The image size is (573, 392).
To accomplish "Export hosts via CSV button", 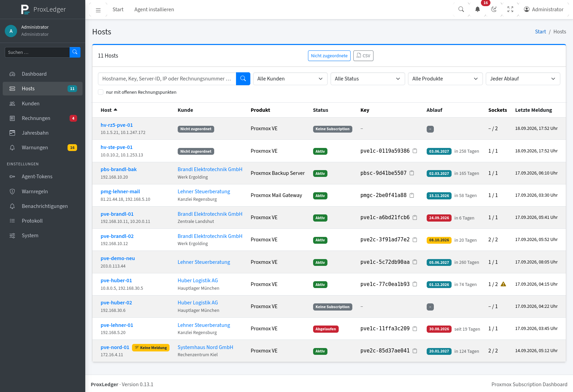I will (363, 56).
